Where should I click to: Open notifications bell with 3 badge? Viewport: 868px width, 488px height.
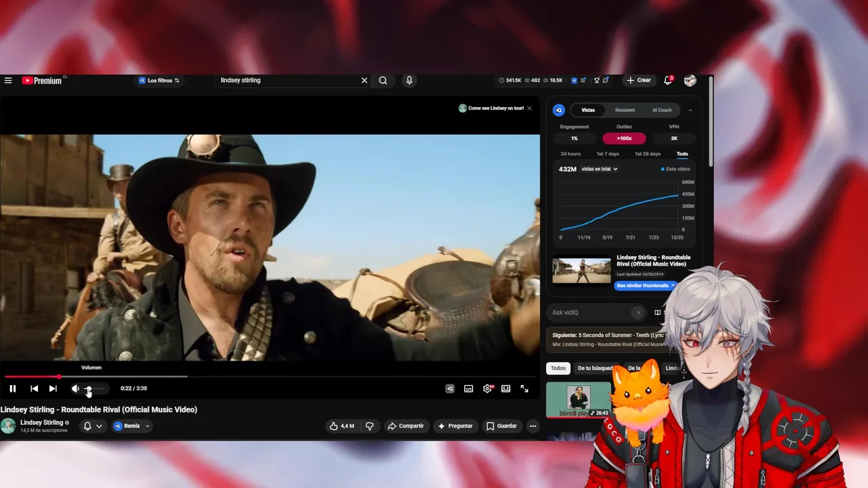tap(668, 80)
